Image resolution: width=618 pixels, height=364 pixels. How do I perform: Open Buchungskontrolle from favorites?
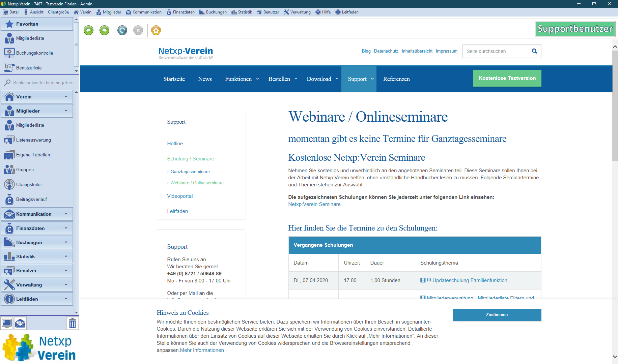34,53
